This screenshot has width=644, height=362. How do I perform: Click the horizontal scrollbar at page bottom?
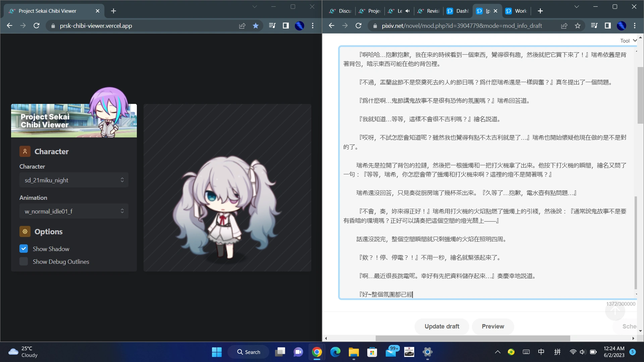(x=473, y=338)
